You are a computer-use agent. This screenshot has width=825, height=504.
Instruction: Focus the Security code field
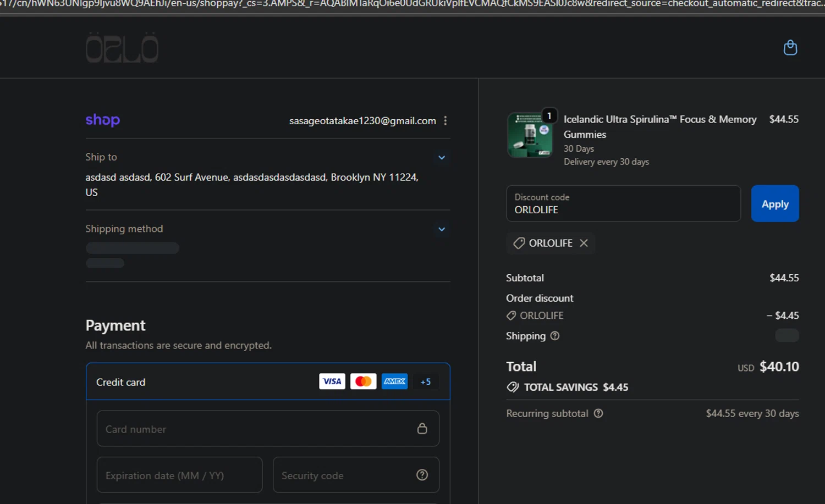click(x=356, y=475)
